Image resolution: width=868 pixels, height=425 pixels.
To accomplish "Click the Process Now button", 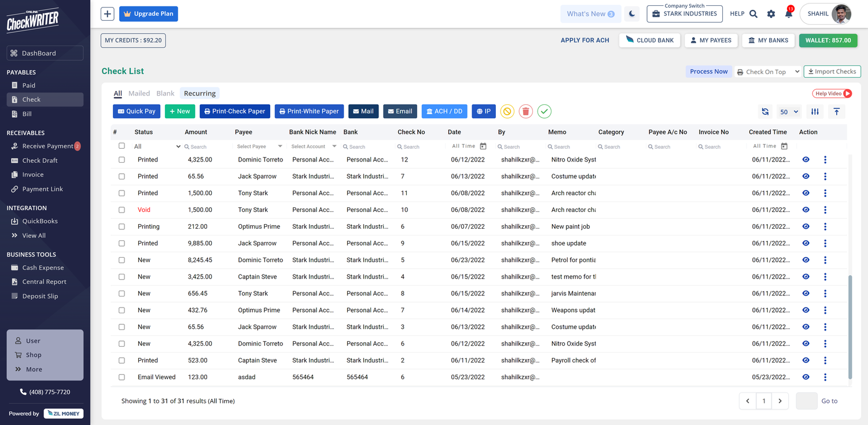I will [709, 71].
